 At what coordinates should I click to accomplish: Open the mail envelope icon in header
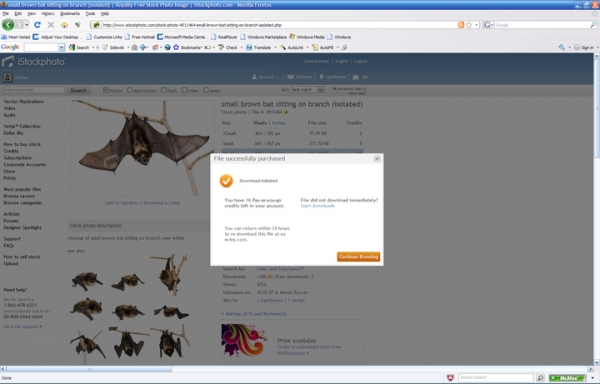pyautogui.click(x=355, y=77)
